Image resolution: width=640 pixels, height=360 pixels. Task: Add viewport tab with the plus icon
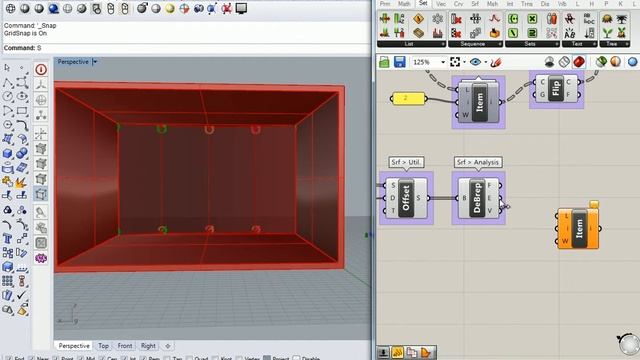pos(167,346)
